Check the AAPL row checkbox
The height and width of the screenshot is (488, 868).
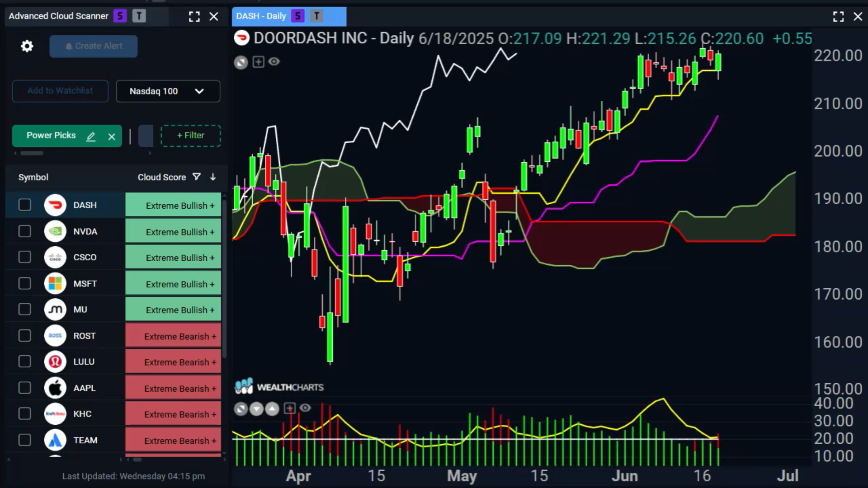(24, 388)
